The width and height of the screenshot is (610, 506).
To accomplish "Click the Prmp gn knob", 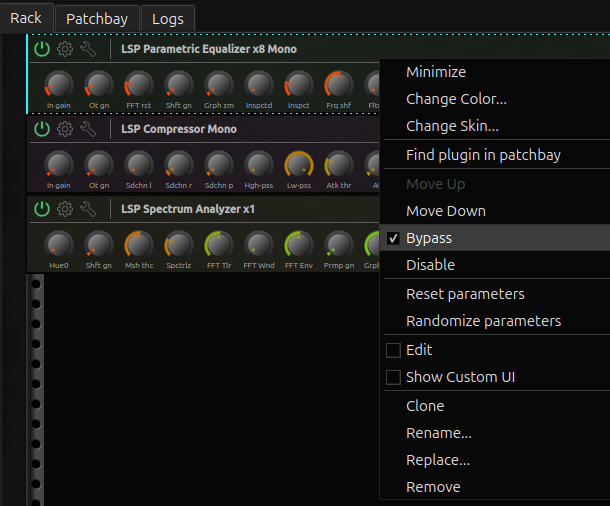I will [339, 245].
